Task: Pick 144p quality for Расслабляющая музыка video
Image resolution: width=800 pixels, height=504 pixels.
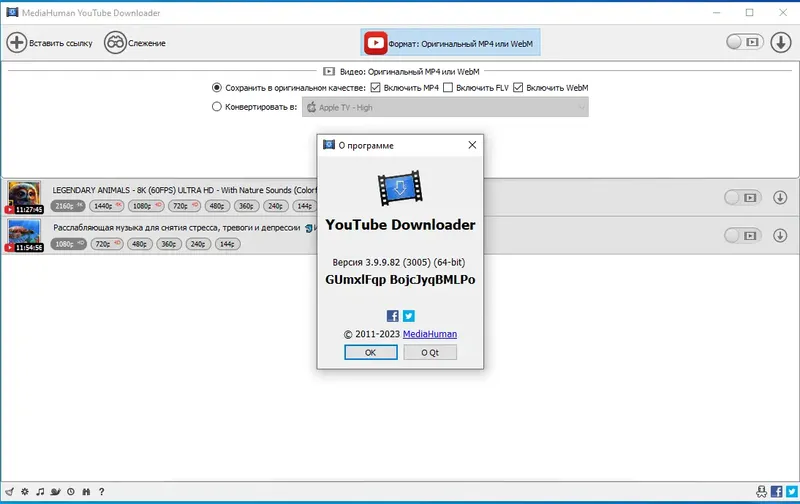Action: (228, 244)
